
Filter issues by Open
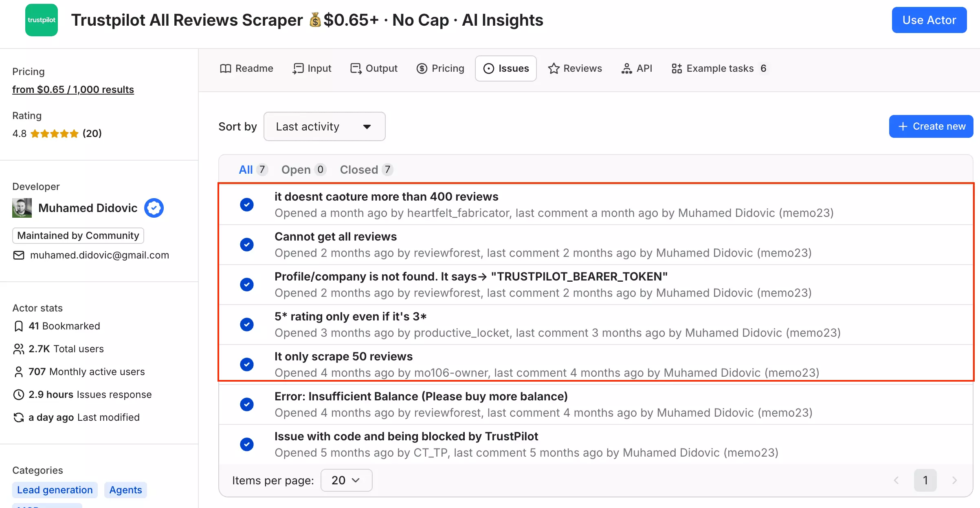click(x=303, y=170)
